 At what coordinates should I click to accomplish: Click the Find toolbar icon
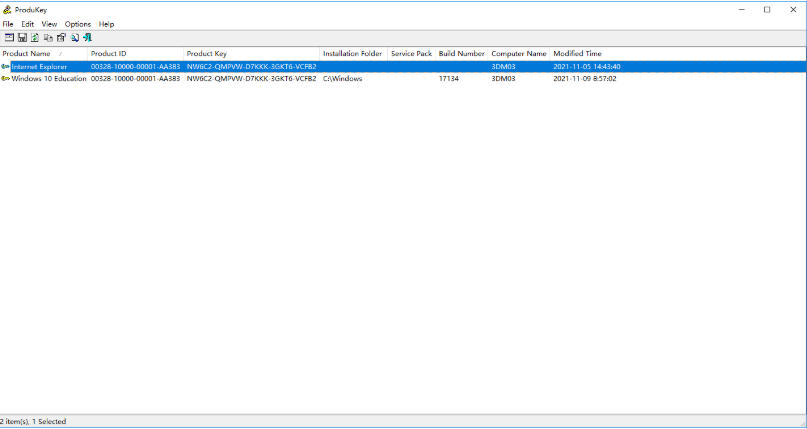74,37
